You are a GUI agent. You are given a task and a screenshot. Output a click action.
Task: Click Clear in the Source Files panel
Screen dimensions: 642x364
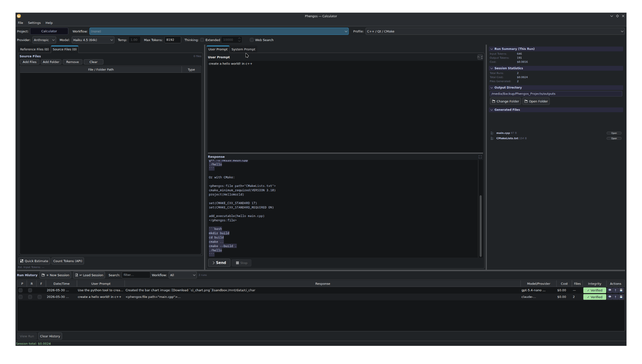point(93,62)
